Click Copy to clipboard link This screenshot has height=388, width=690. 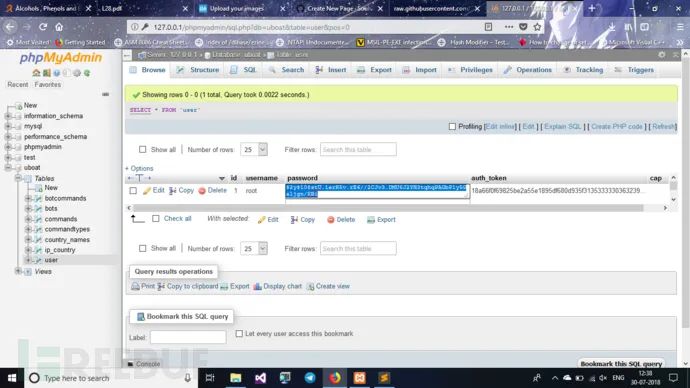click(188, 286)
